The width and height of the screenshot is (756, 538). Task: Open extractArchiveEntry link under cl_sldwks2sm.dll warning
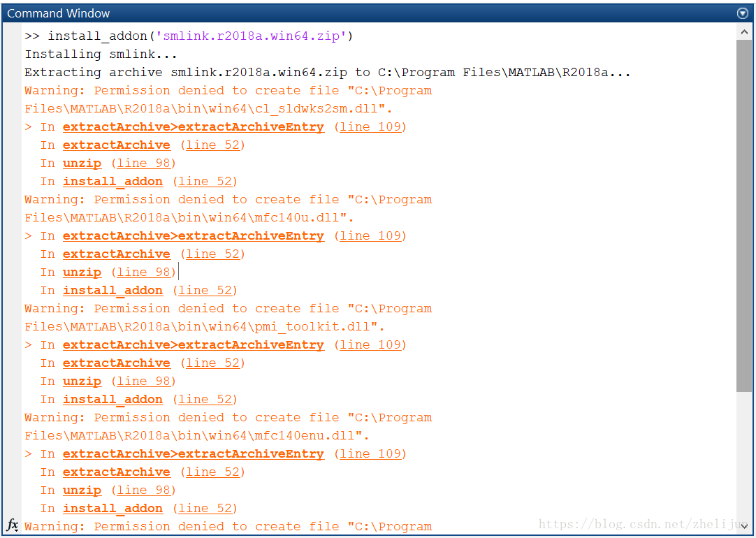[193, 127]
